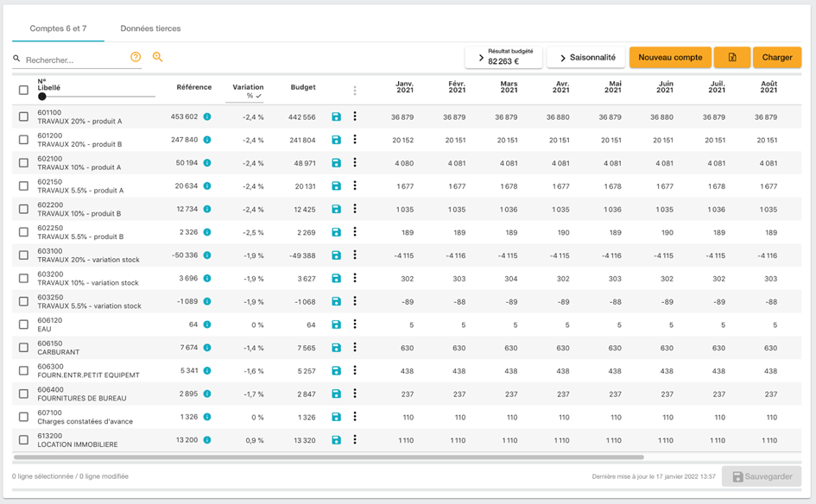
Task: Sort by the Référence column header
Action: [193, 87]
